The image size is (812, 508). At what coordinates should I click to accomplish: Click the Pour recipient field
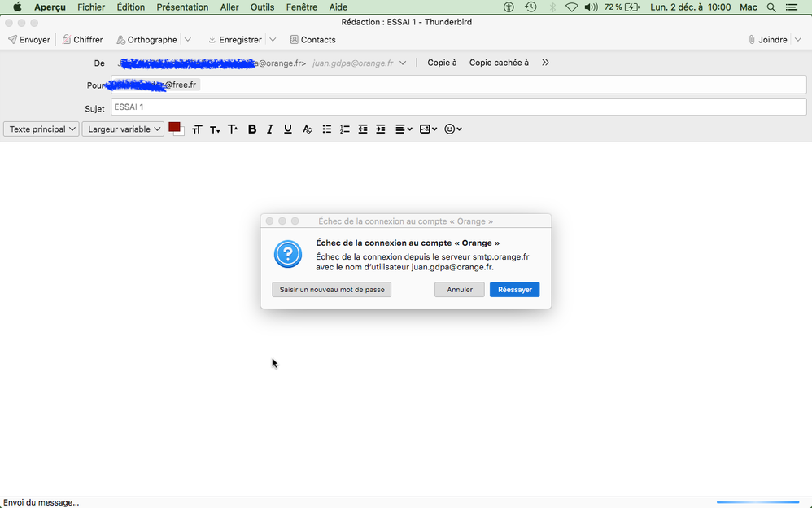pos(458,85)
